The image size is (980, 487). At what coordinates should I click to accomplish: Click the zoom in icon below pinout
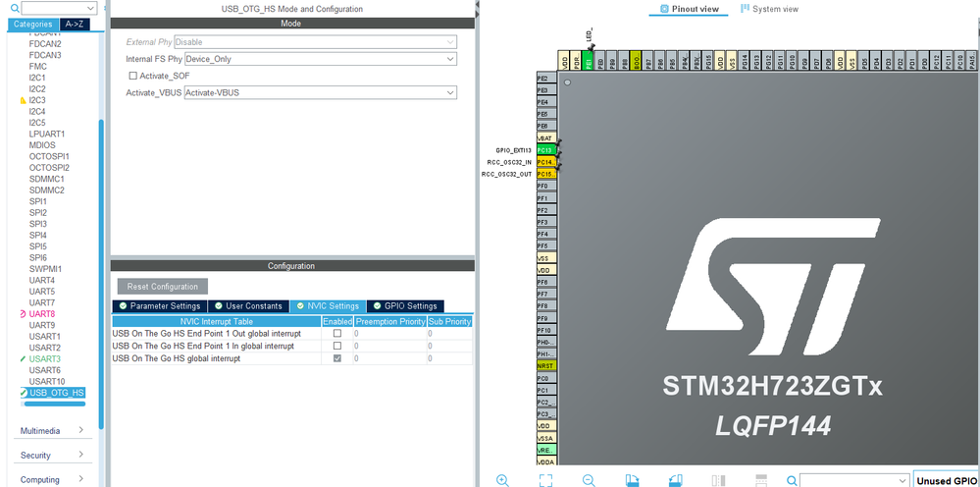coord(502,480)
